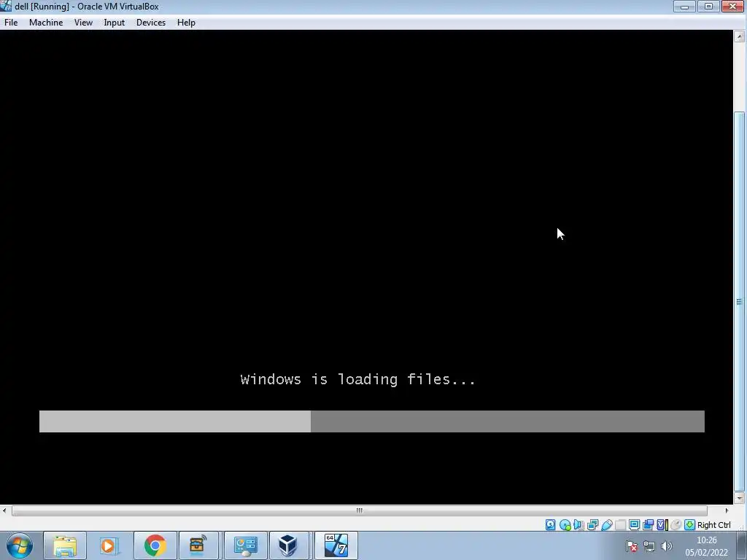Minimize the VirtualBox VM window

pyautogui.click(x=684, y=6)
